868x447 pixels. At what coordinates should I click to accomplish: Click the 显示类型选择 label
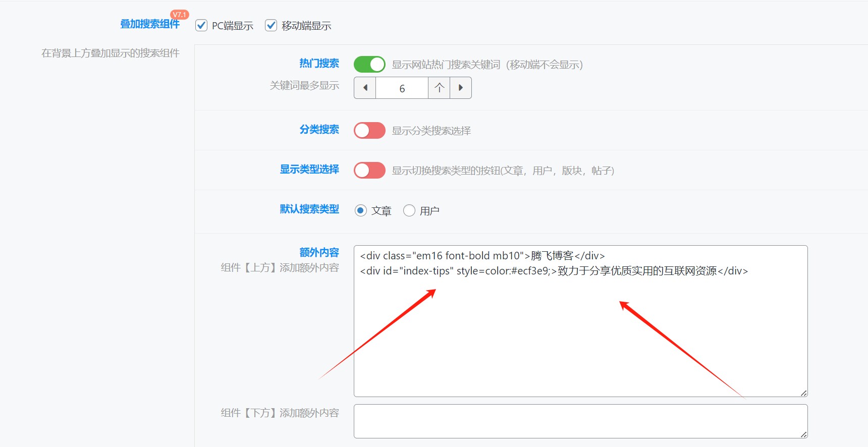pos(309,170)
